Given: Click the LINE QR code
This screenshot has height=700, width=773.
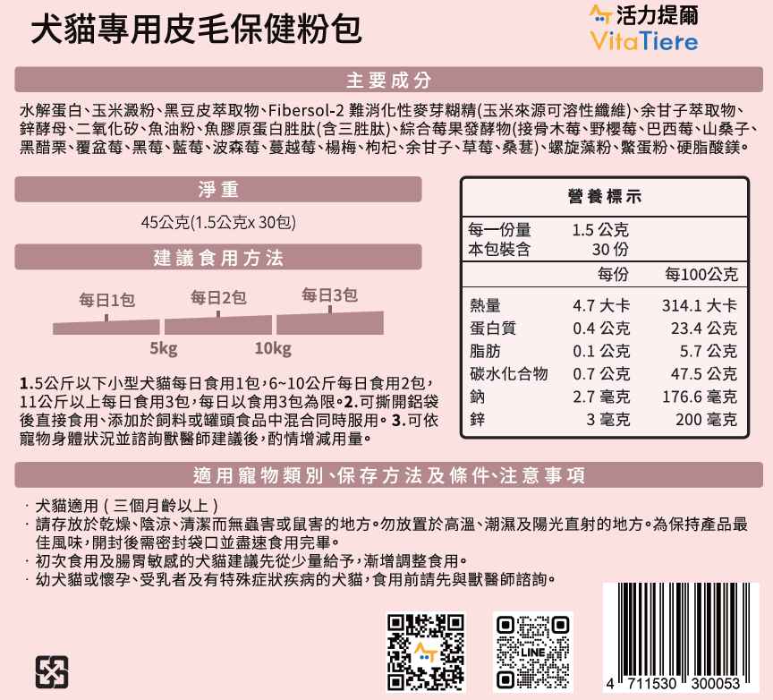Looking at the screenshot, I should 532,652.
